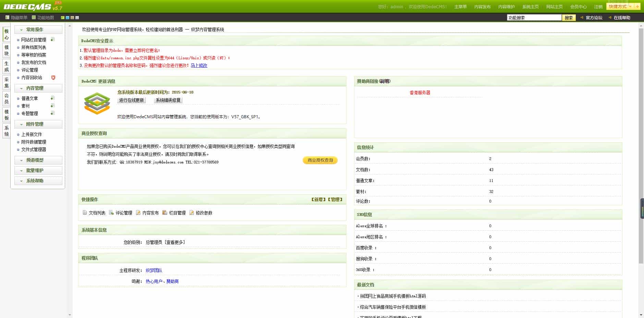
Task: Select the 会员 vertical tab
Action: [7, 99]
